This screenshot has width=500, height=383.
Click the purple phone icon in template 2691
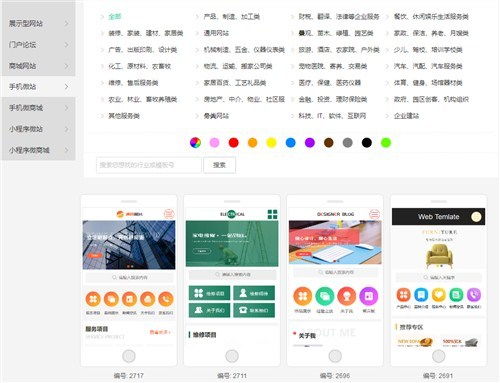point(474,295)
